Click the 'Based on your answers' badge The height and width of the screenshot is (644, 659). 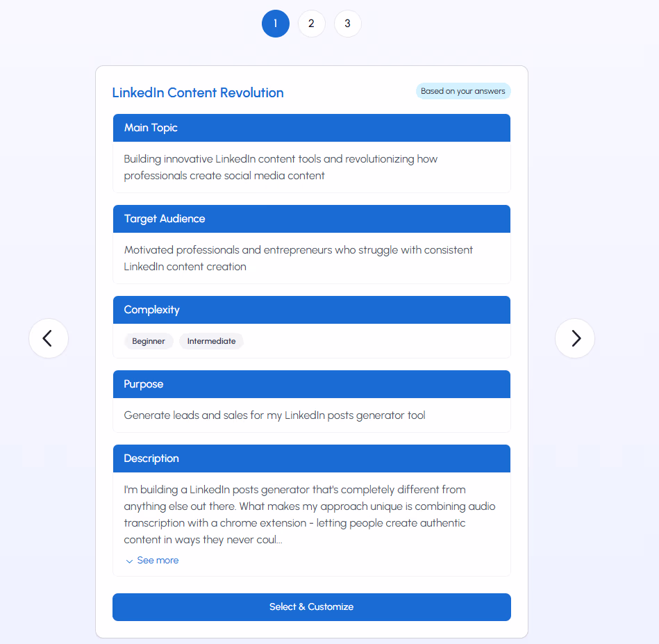coord(463,91)
